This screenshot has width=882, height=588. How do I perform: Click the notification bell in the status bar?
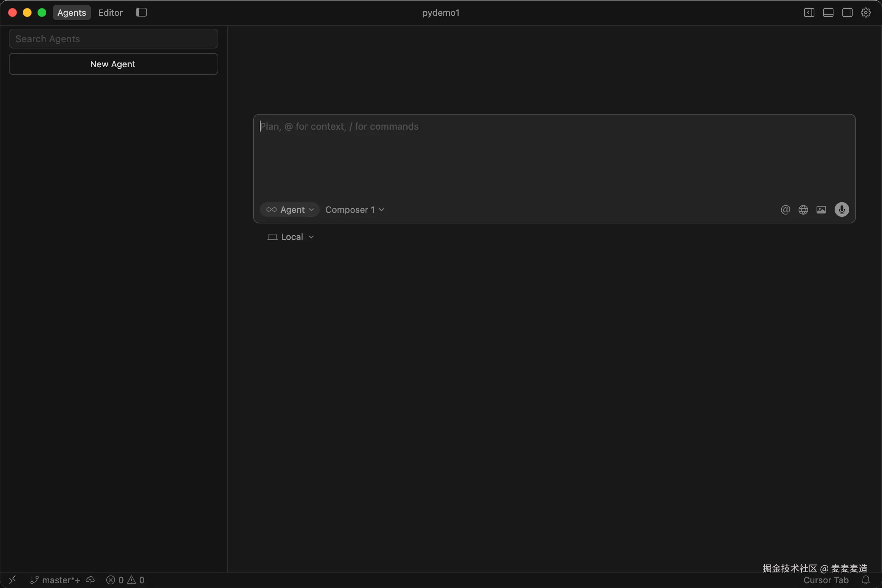tap(865, 580)
